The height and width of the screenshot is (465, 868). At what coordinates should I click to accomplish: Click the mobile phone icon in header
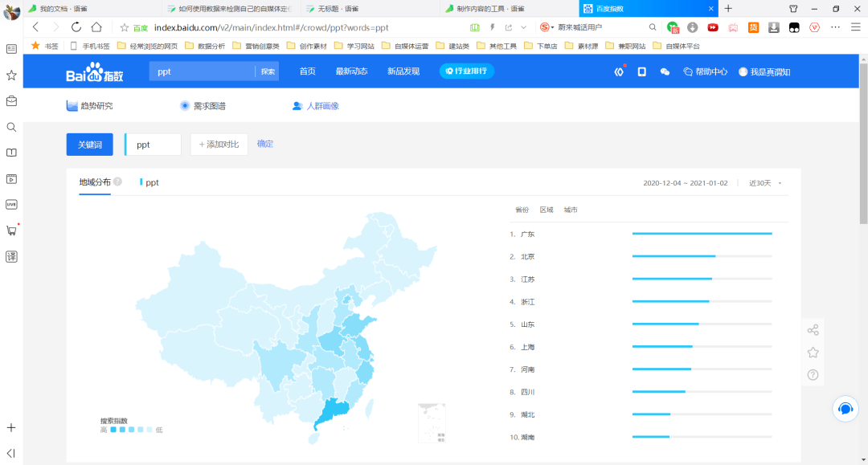[x=641, y=71]
